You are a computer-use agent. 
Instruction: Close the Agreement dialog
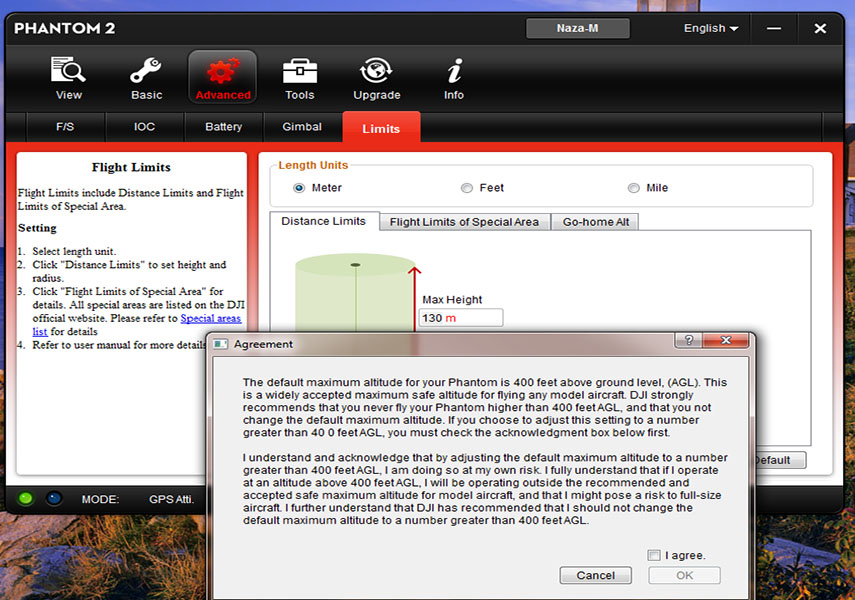pos(726,340)
